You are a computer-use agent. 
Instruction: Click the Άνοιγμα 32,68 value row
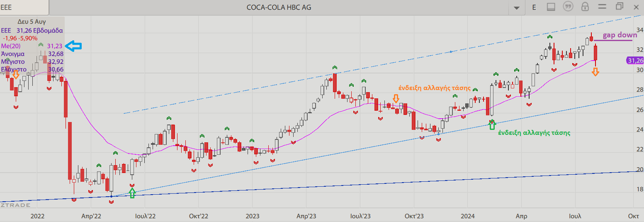pos(32,54)
